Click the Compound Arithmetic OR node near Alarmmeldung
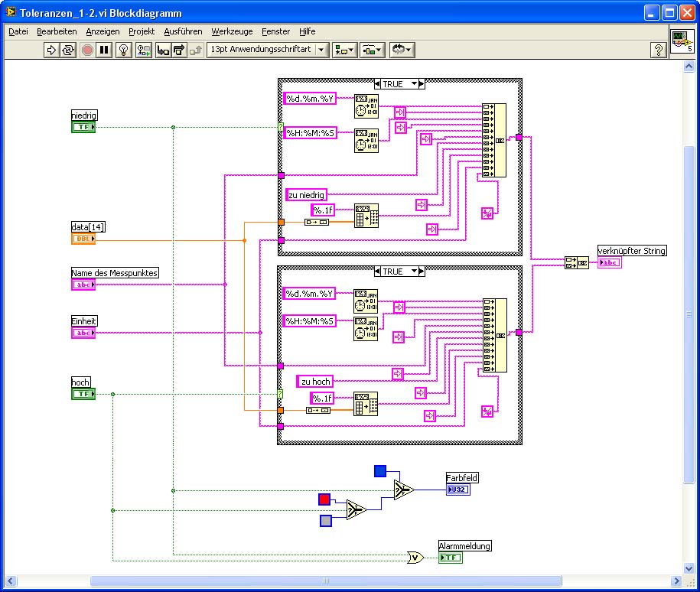The width and height of the screenshot is (700, 592). 415,558
